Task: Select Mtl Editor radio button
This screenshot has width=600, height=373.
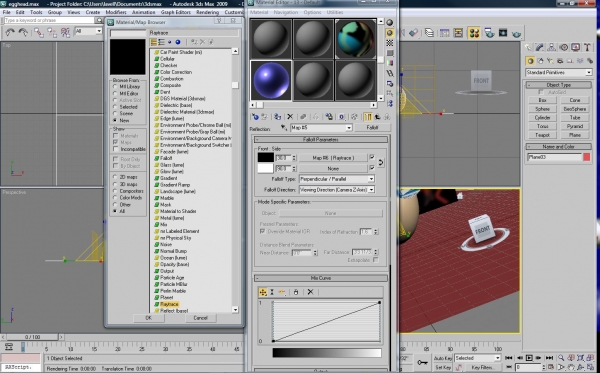Action: [115, 93]
